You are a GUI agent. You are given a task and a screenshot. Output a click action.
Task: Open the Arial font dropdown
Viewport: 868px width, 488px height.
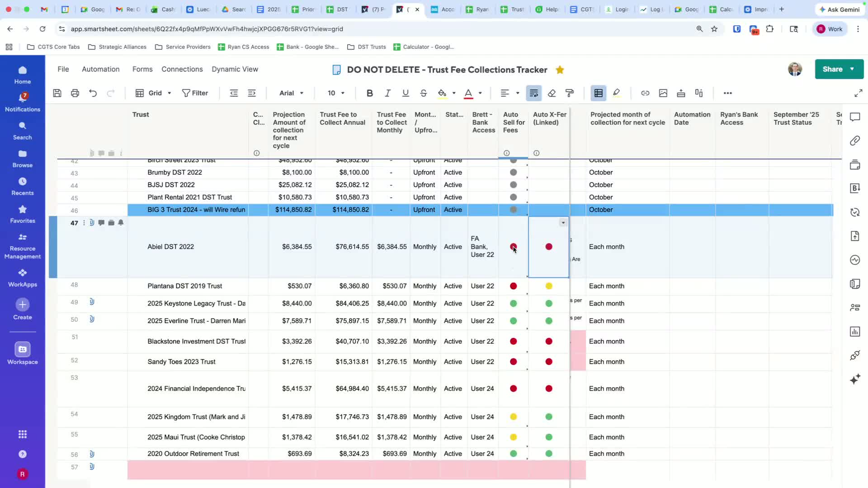(x=291, y=93)
